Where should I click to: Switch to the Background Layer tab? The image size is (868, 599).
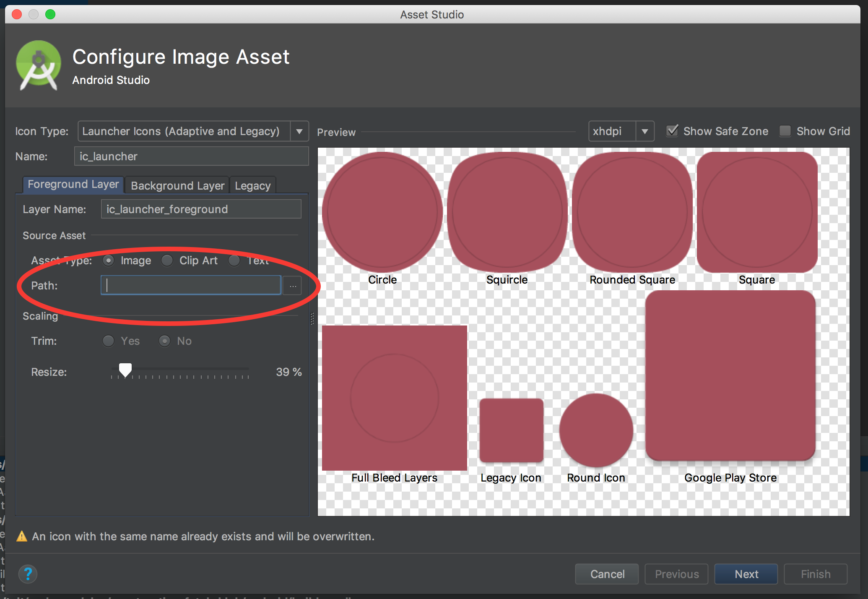pyautogui.click(x=177, y=185)
